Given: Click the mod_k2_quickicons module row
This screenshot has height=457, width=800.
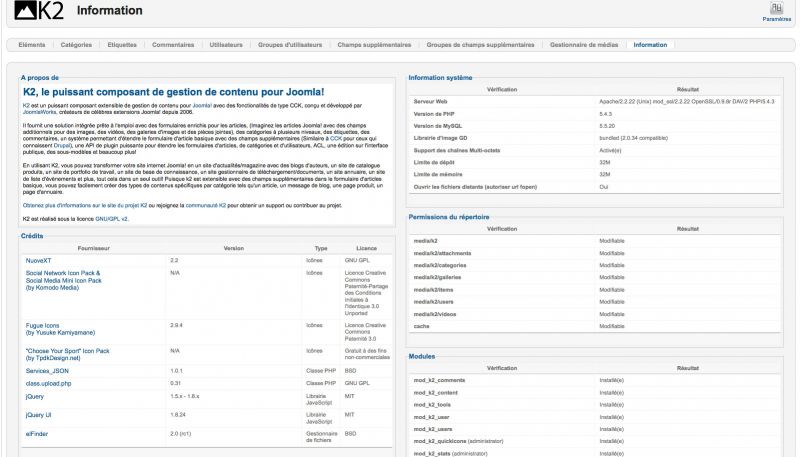Looking at the screenshot, I should (594, 442).
